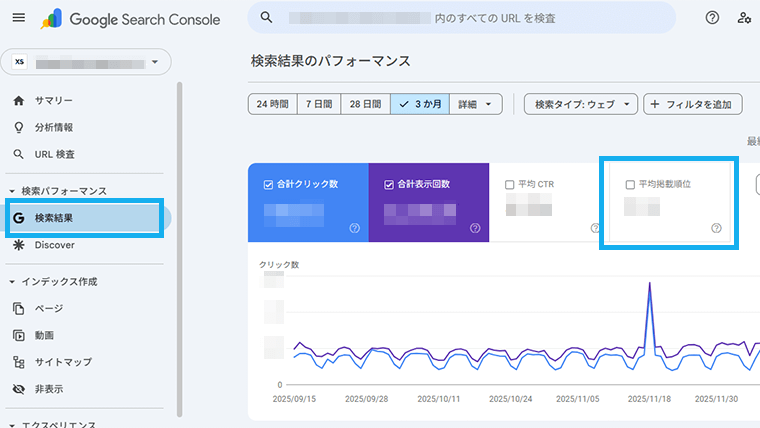The width and height of the screenshot is (760, 428).
Task: Click the URL inspection search field
Action: [x=462, y=18]
